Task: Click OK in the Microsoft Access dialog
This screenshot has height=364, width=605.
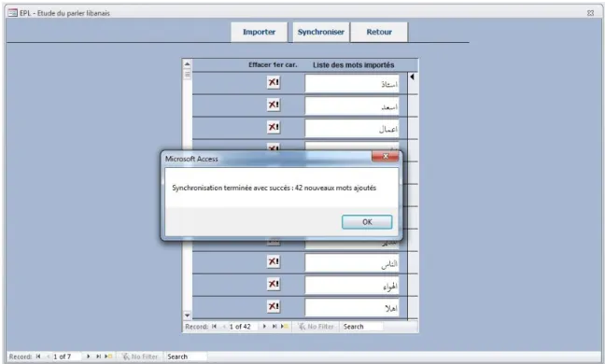Action: click(367, 222)
